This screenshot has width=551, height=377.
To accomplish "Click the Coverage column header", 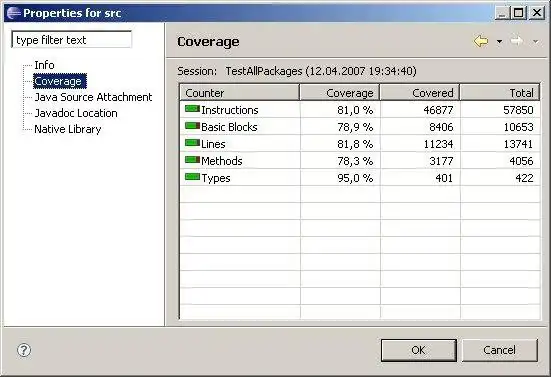I will [339, 93].
